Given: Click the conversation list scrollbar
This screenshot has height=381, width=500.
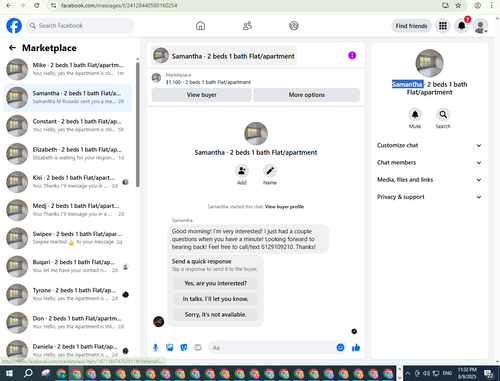Looking at the screenshot, I should point(138,125).
